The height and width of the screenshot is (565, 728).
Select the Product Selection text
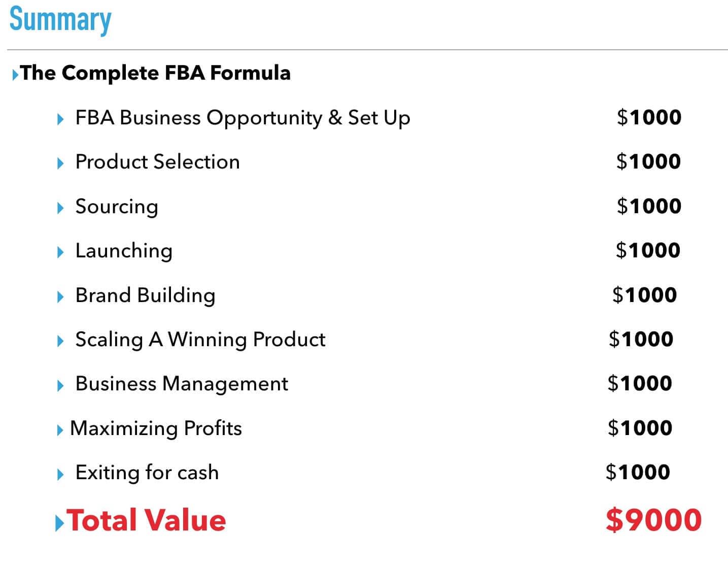157,162
